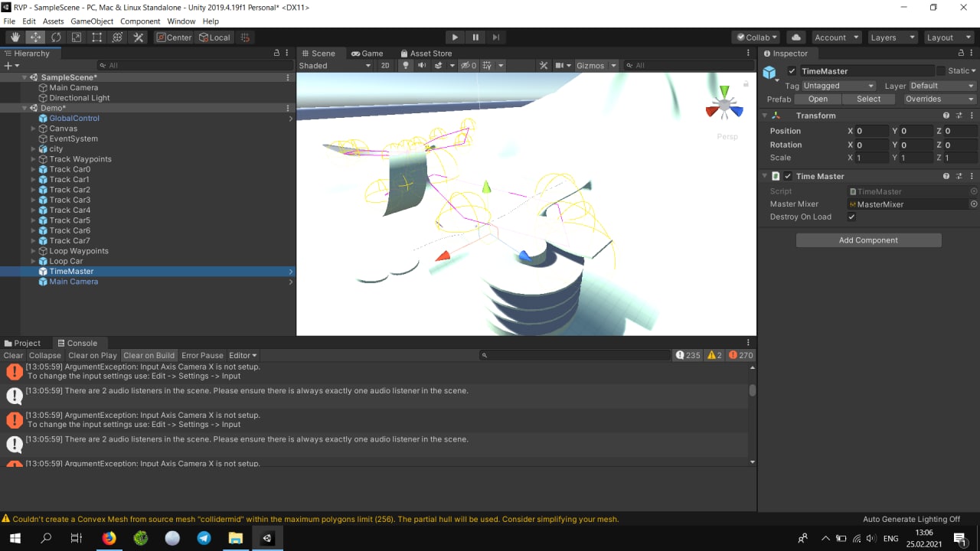Open the Collab dropdown
The image size is (980, 551).
point(756,37)
